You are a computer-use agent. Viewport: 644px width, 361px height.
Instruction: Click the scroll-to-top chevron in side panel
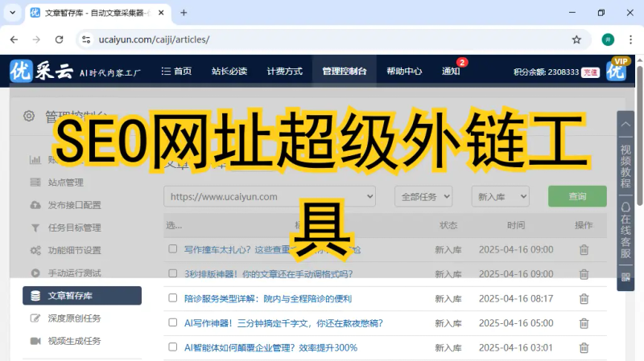tap(625, 124)
